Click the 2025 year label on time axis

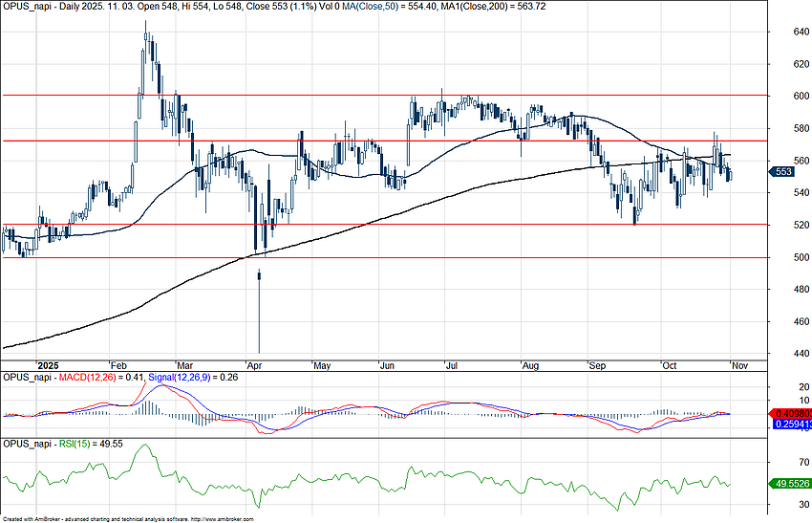[46, 365]
